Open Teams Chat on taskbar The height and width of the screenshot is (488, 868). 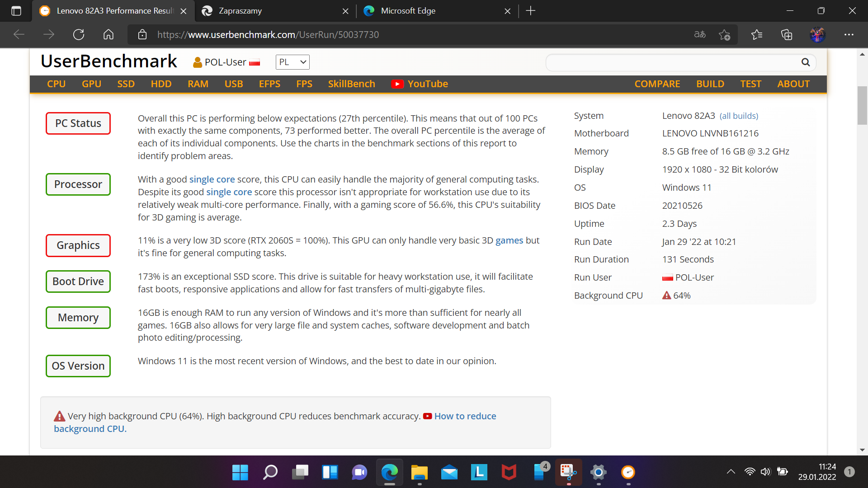[359, 473]
